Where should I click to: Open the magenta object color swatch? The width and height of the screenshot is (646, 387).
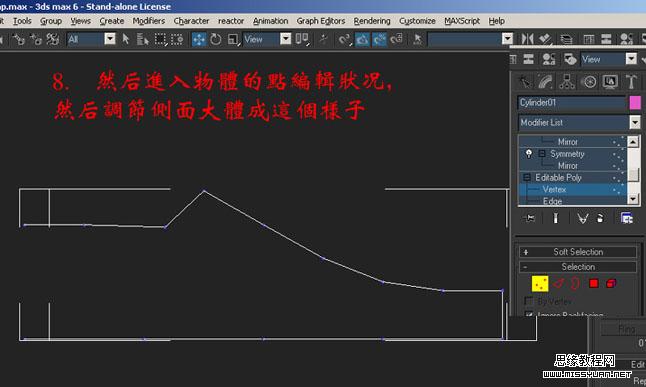(x=635, y=102)
